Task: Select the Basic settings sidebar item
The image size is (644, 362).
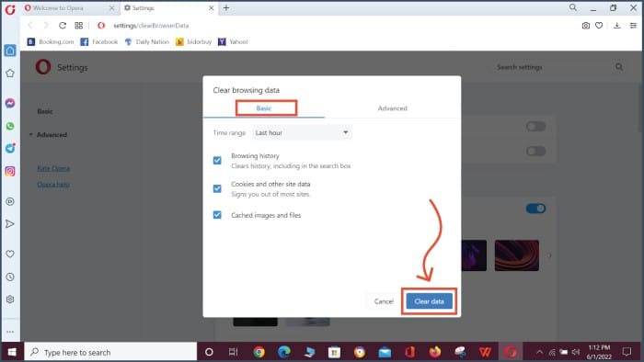Action: [x=45, y=111]
